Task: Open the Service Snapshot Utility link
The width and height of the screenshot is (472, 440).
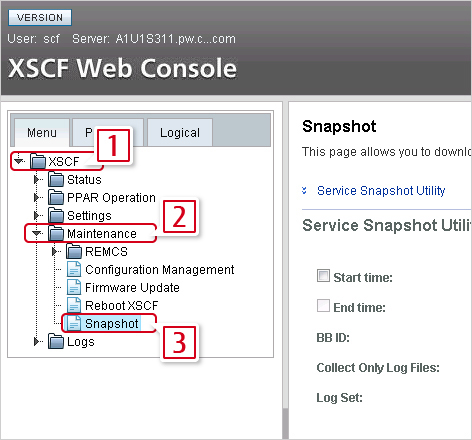Action: click(381, 191)
